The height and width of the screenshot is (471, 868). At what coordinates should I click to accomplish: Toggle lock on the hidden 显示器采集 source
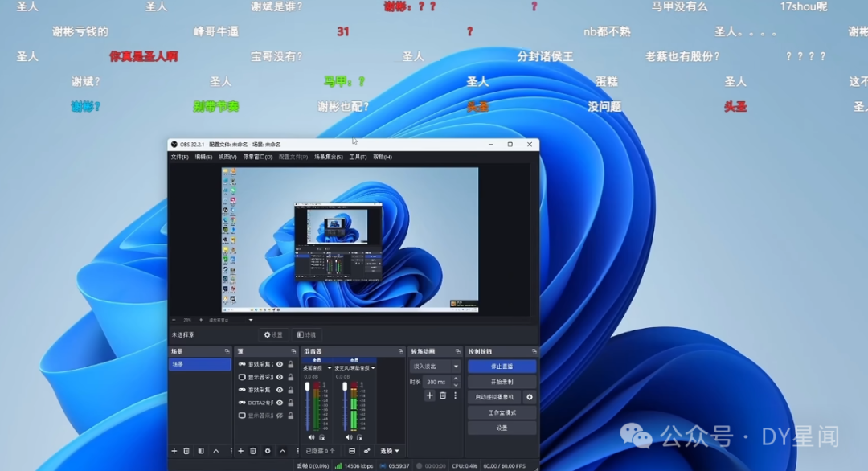pyautogui.click(x=291, y=416)
